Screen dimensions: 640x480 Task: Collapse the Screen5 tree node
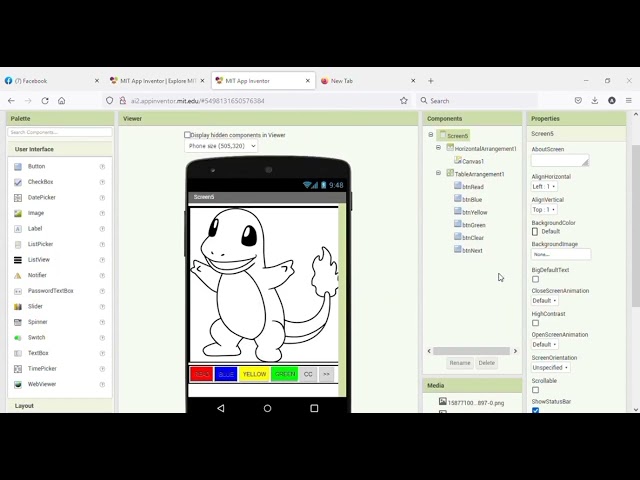tap(431, 134)
